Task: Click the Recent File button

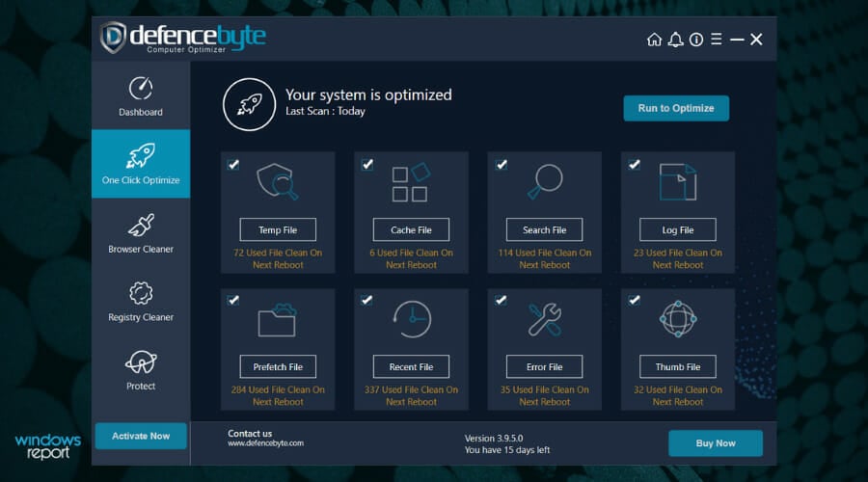Action: pyautogui.click(x=411, y=366)
